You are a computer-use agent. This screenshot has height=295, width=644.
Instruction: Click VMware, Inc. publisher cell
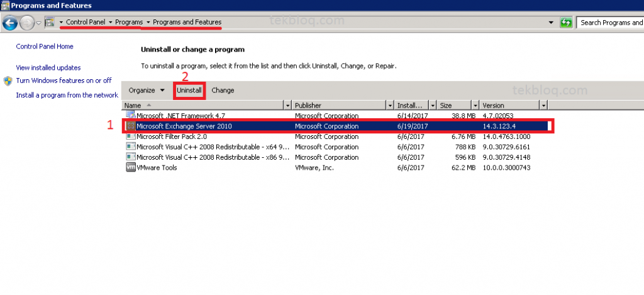click(314, 168)
